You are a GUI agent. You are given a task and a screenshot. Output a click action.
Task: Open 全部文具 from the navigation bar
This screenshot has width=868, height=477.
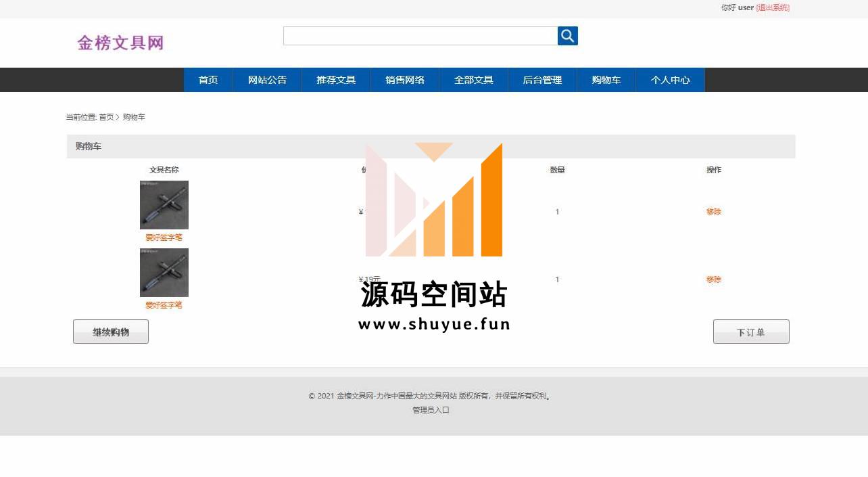coord(473,80)
